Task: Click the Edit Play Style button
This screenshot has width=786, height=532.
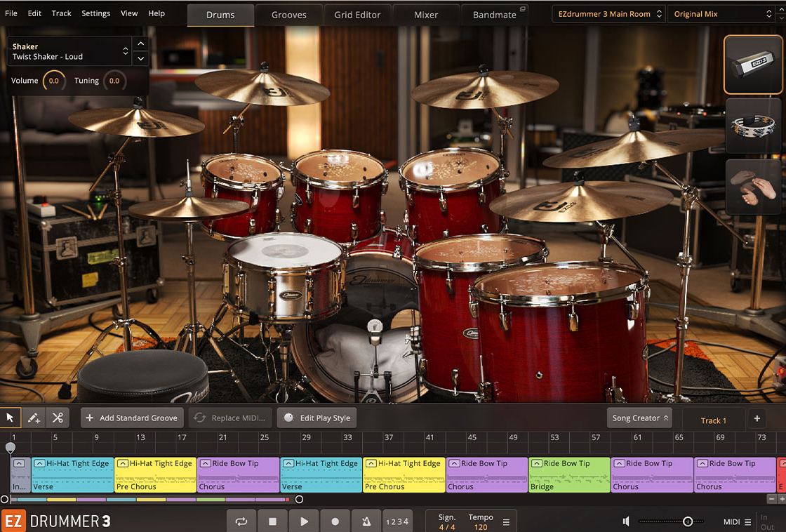Action: click(x=317, y=418)
